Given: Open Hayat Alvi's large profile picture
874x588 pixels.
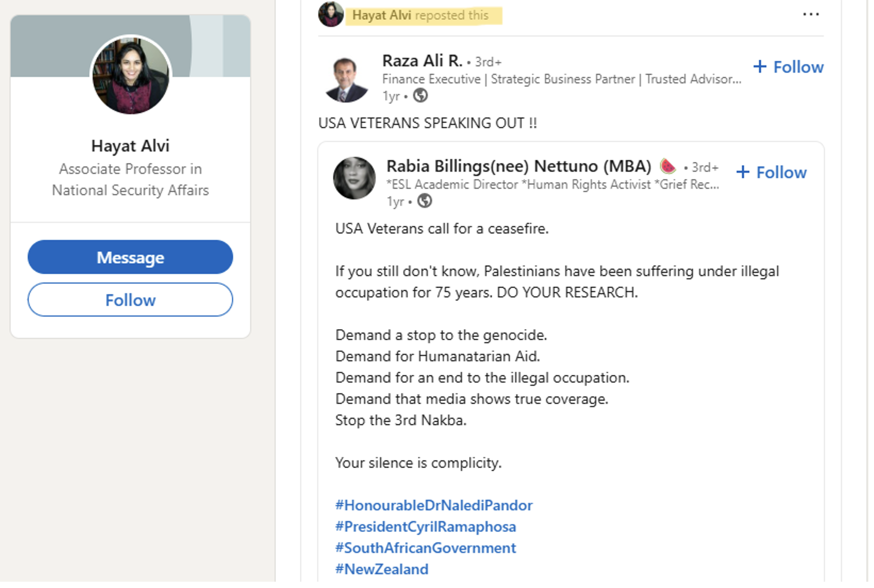Looking at the screenshot, I should [131, 76].
